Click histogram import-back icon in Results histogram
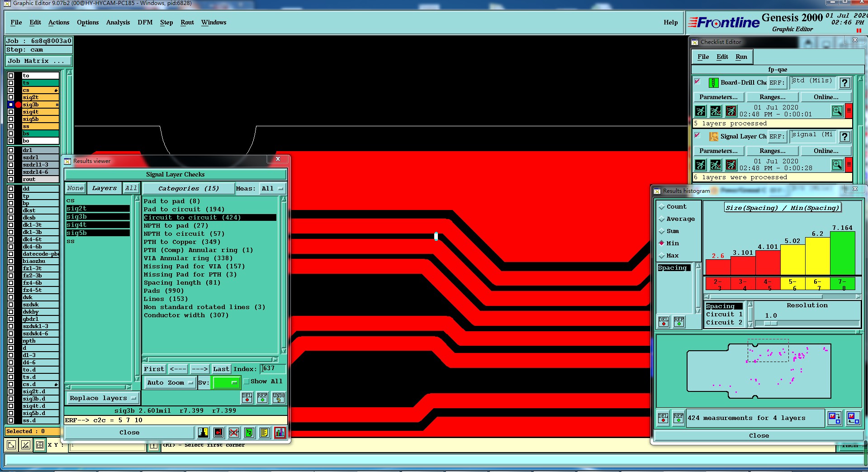Image resolution: width=868 pixels, height=472 pixels. 853,418
